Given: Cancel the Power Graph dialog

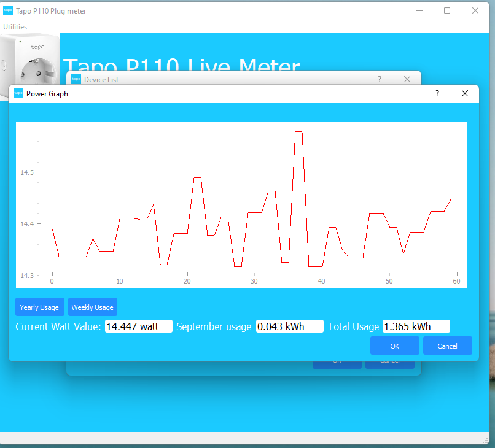Looking at the screenshot, I should click(x=447, y=346).
